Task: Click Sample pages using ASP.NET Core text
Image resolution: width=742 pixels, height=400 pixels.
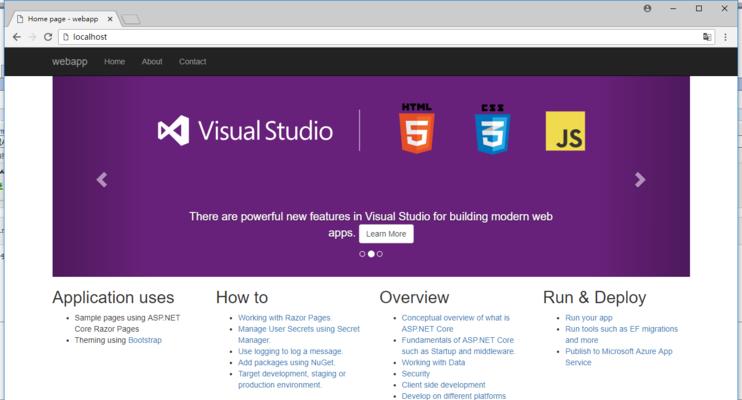Action: point(127,323)
